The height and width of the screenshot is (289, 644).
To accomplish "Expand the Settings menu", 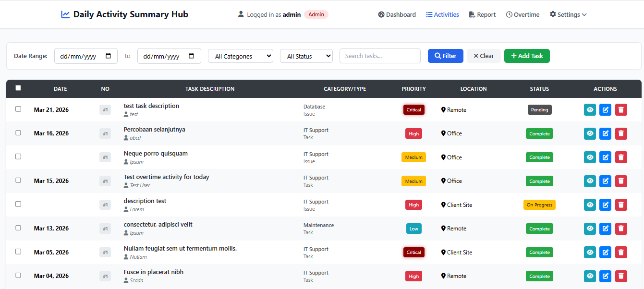I will tap(568, 14).
